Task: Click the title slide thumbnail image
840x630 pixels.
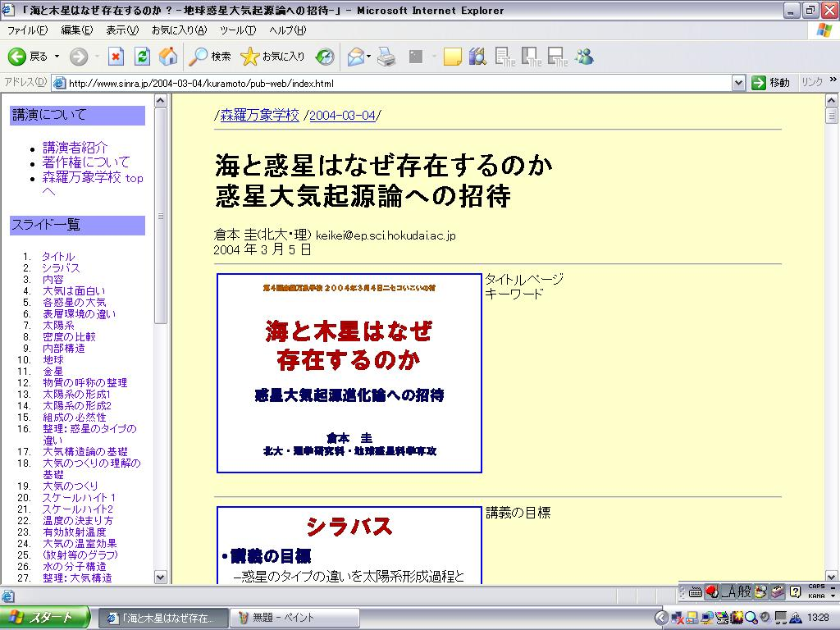Action: pyautogui.click(x=349, y=373)
